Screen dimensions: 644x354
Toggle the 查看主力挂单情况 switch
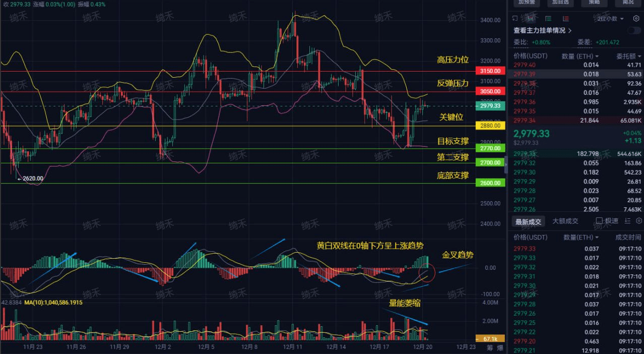coord(634,30)
